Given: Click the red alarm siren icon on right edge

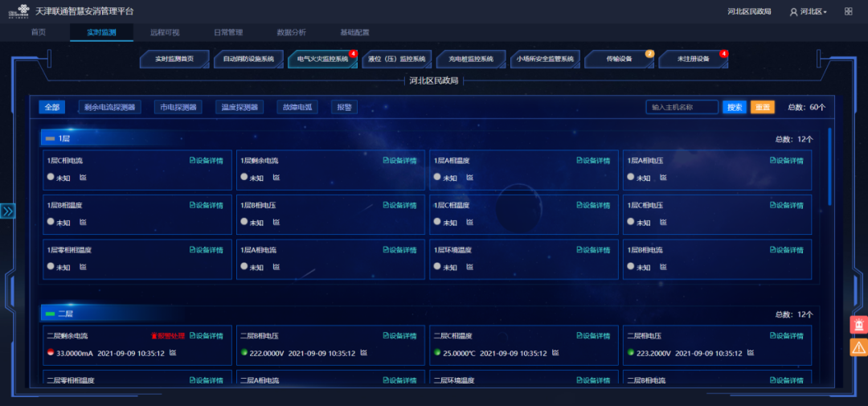Looking at the screenshot, I should pos(858,325).
